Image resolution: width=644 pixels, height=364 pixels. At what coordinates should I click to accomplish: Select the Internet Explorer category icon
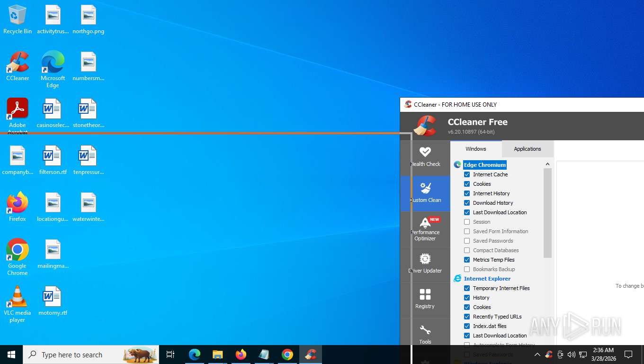(x=457, y=279)
